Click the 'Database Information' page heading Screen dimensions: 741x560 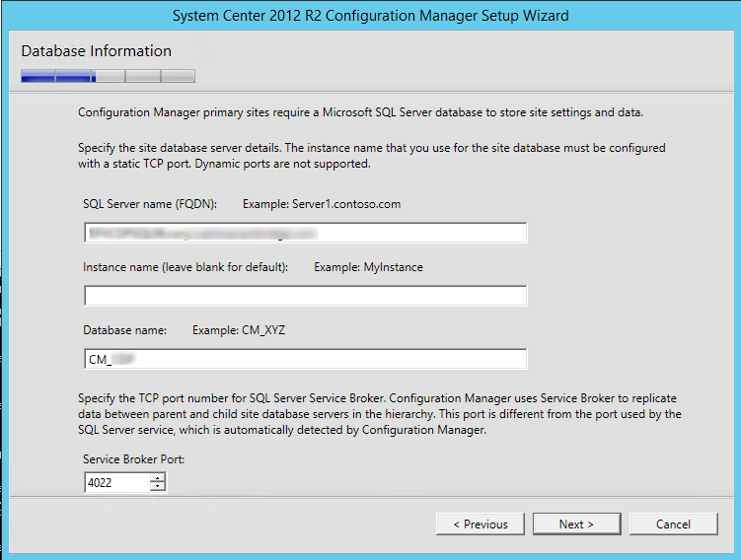(x=97, y=51)
